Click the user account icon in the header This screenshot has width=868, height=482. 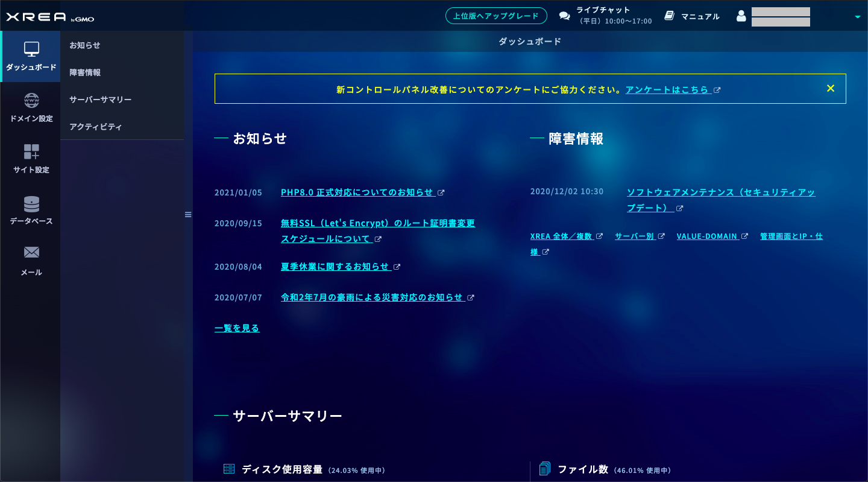[741, 16]
